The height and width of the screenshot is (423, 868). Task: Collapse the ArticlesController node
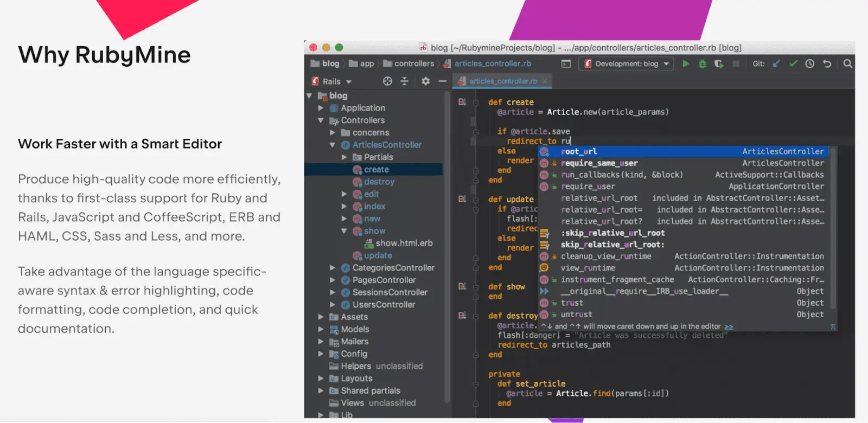(333, 145)
